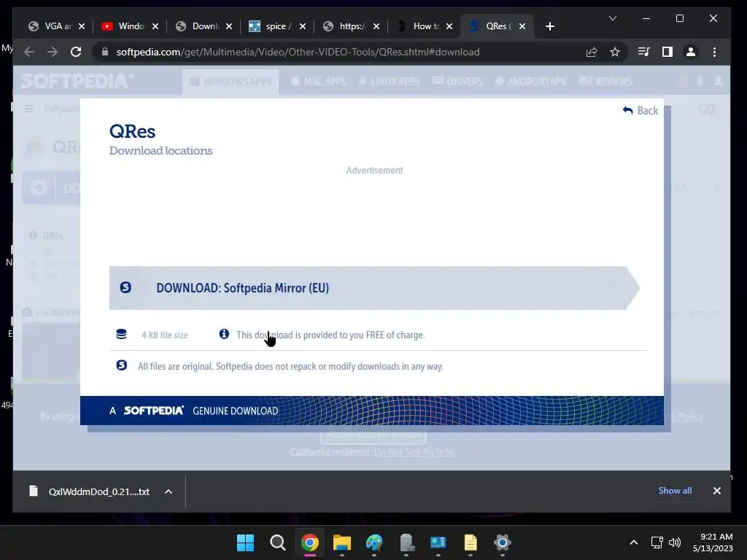Open the WINDOWS APPS menu

tap(231, 82)
